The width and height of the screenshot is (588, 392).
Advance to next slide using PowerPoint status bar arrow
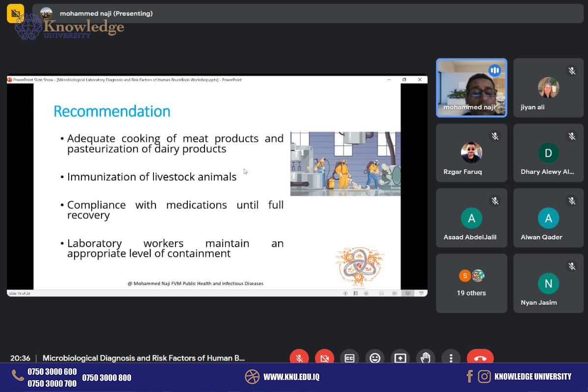[366, 293]
